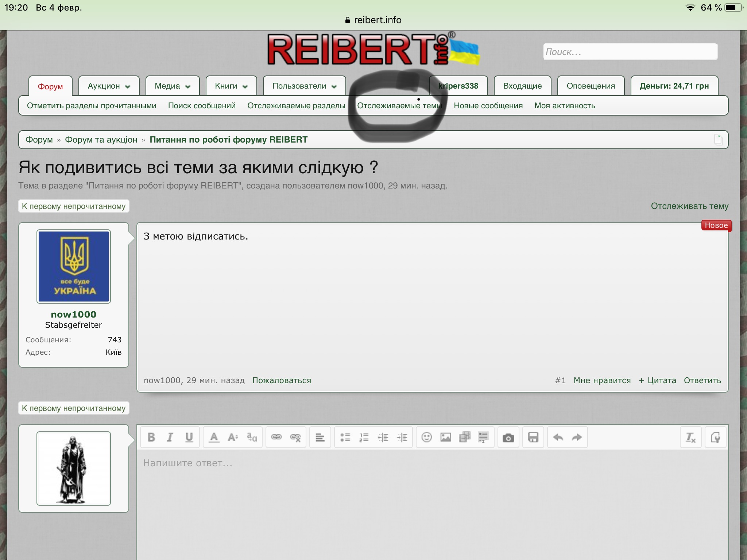Click + Цитата on the post
The image size is (747, 560).
click(x=657, y=381)
